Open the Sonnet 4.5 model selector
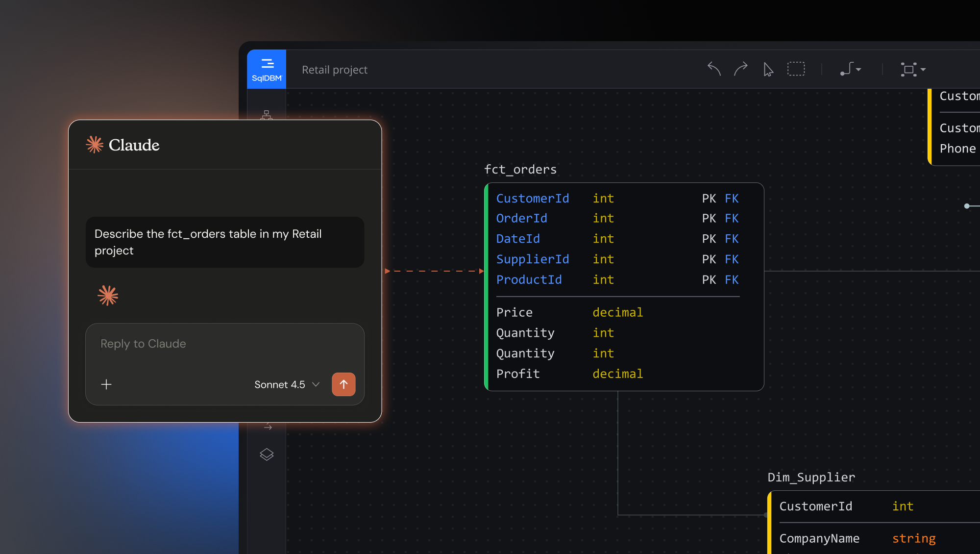 287,385
